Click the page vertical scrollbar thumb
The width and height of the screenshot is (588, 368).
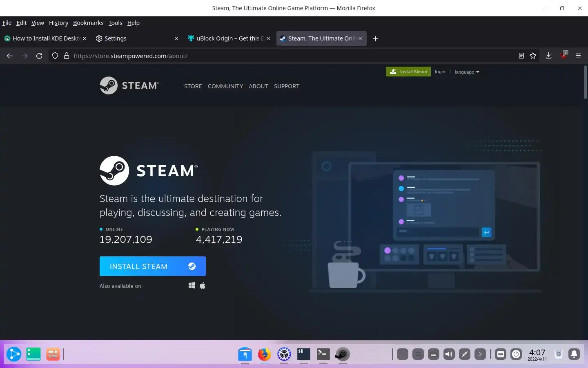click(586, 82)
